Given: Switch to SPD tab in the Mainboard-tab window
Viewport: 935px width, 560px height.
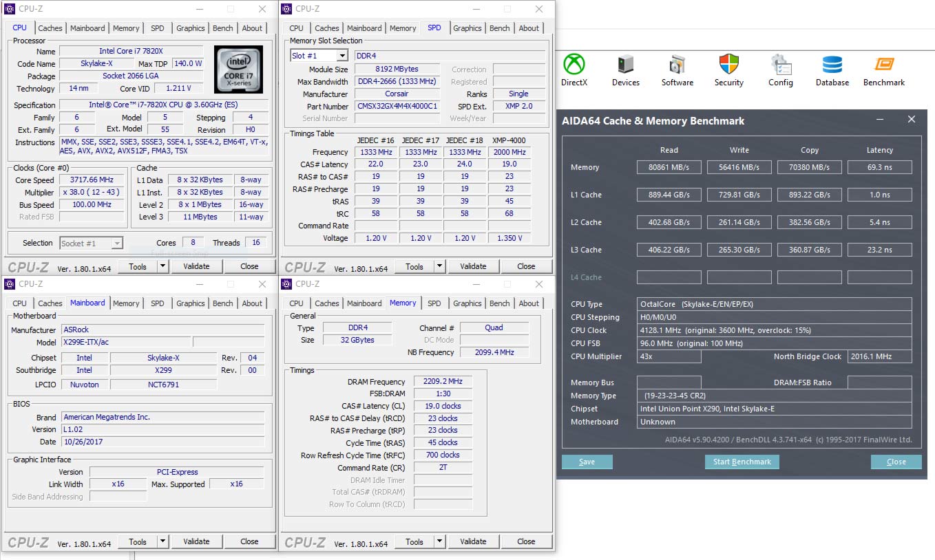Looking at the screenshot, I should 158,303.
